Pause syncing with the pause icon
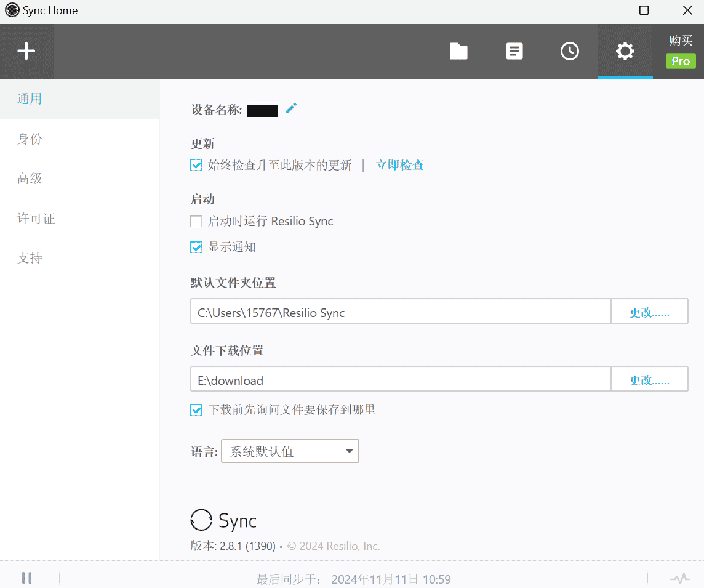Image resolution: width=704 pixels, height=588 pixels. (x=27, y=578)
